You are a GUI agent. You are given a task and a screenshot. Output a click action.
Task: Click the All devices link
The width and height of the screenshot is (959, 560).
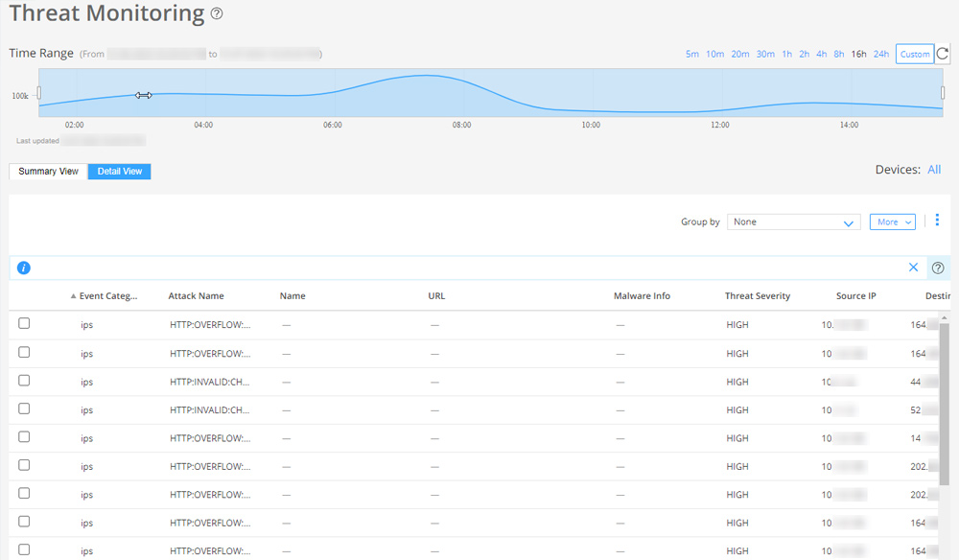(x=934, y=170)
